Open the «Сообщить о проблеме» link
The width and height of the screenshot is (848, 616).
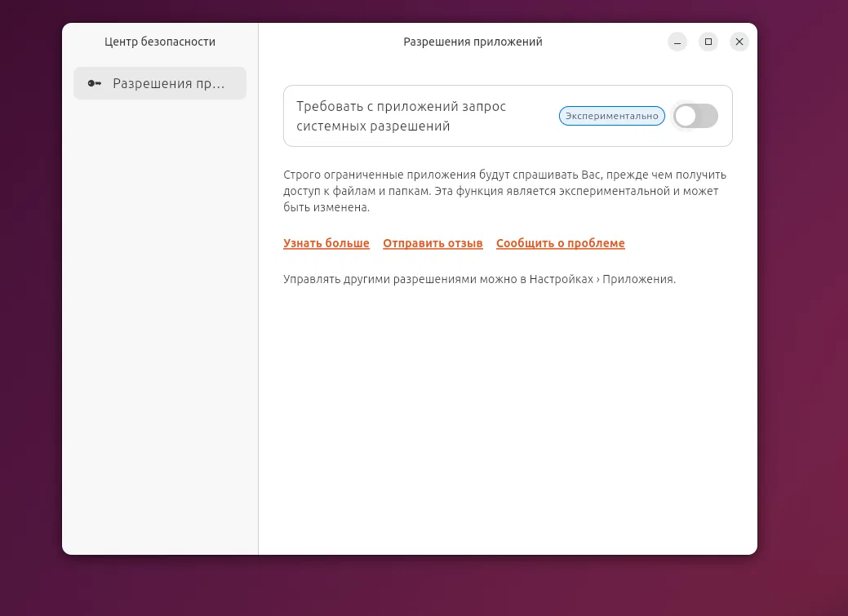560,243
